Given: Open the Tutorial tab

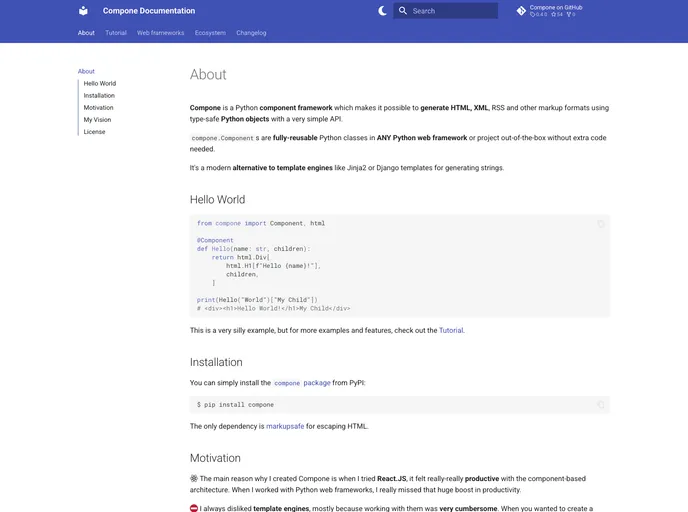Looking at the screenshot, I should pyautogui.click(x=116, y=33).
